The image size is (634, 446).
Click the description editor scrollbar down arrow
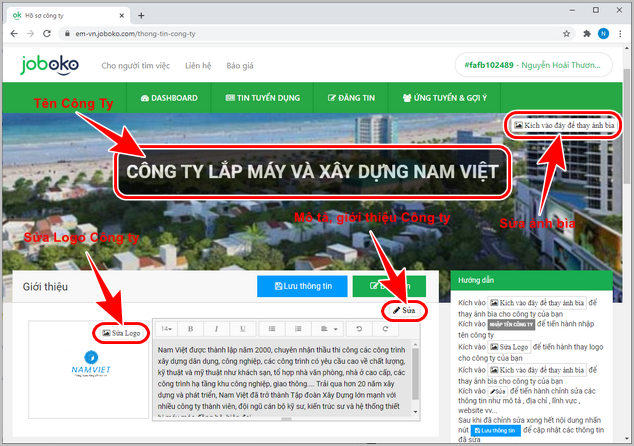(x=415, y=412)
